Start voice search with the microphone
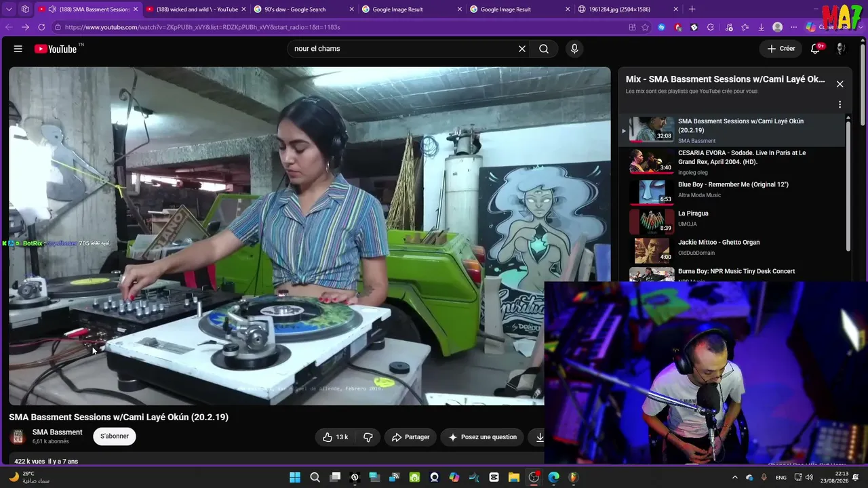868x488 pixels. point(574,49)
